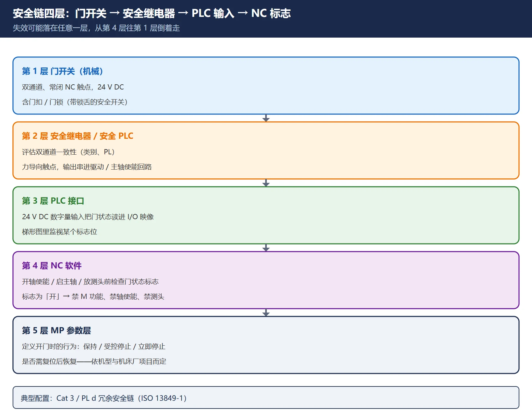The height and width of the screenshot is (415, 532).
Task: Click heading 第 1 层 门开关（机械）
Action: [62, 71]
